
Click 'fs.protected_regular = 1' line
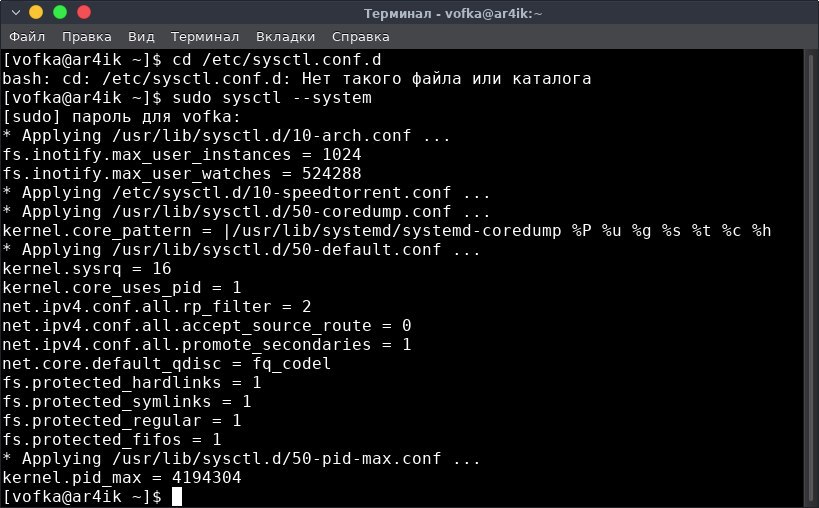click(122, 420)
